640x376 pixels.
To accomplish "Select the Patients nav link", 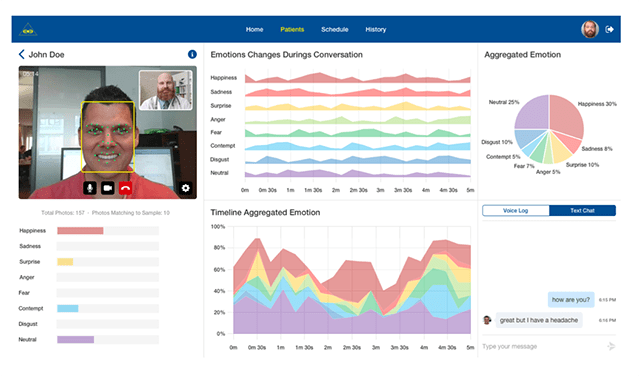I will click(x=292, y=29).
